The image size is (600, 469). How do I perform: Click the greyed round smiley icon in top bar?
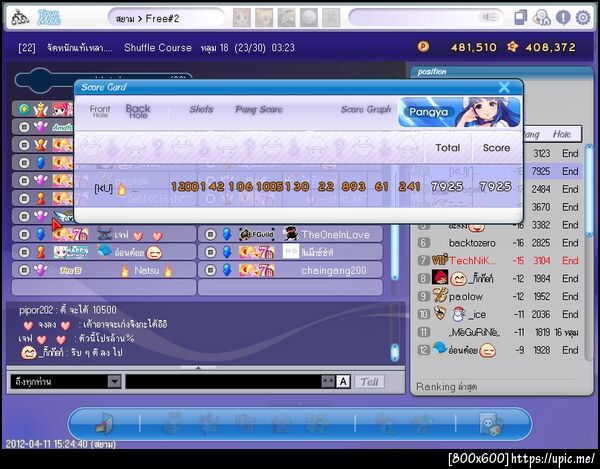point(309,18)
